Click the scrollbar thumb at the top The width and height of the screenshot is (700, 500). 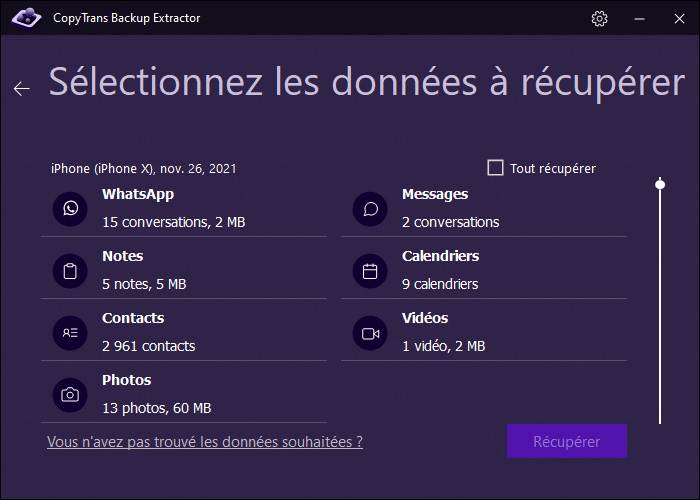pos(660,184)
